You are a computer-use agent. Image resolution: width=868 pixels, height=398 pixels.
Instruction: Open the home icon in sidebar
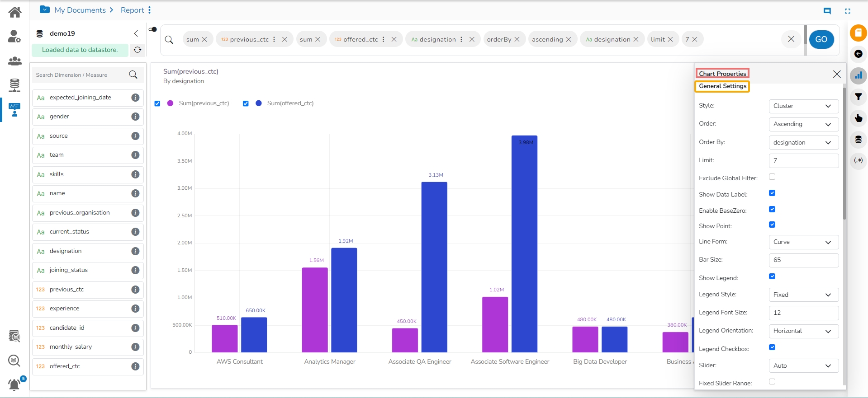coord(14,12)
